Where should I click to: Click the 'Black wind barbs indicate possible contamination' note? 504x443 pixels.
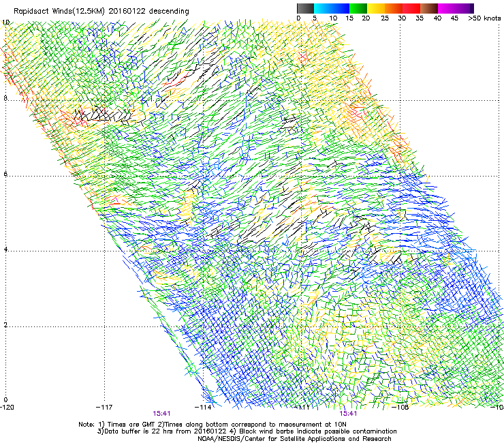pos(314,431)
